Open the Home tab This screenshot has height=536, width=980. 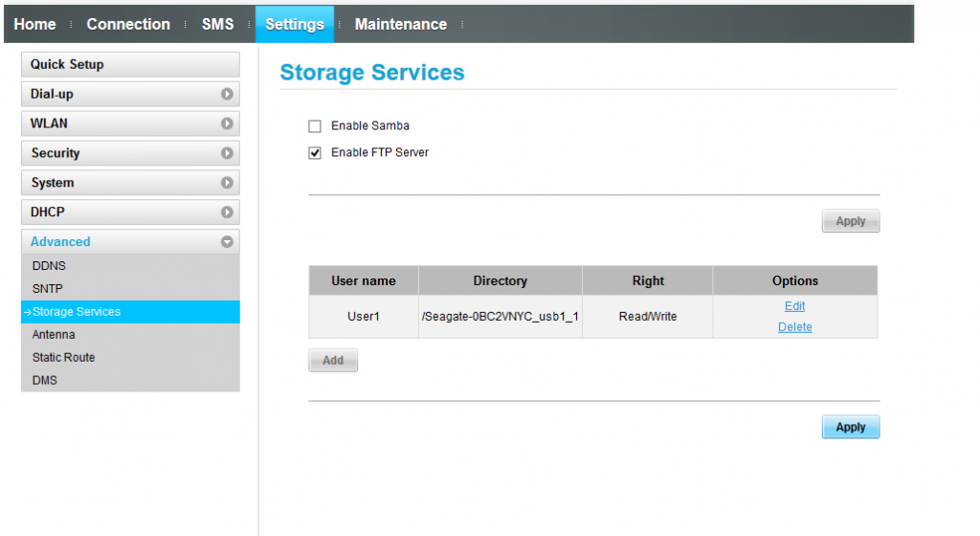35,24
